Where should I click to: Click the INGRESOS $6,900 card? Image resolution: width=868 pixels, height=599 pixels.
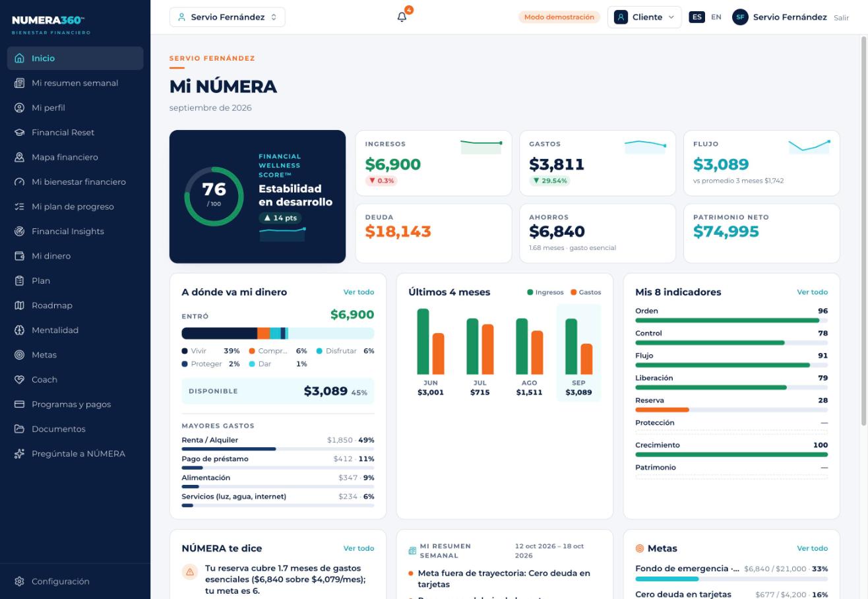433,163
